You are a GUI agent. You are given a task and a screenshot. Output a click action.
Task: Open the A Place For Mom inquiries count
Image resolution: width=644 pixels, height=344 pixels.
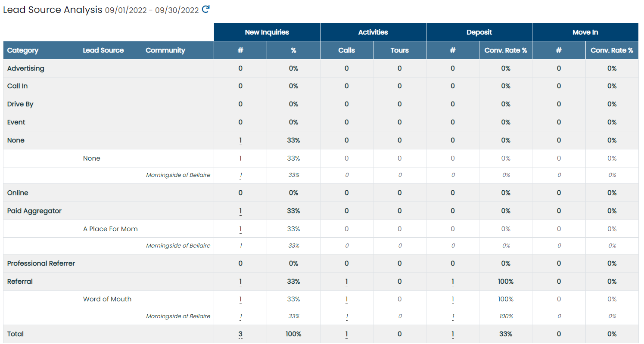[240, 229]
